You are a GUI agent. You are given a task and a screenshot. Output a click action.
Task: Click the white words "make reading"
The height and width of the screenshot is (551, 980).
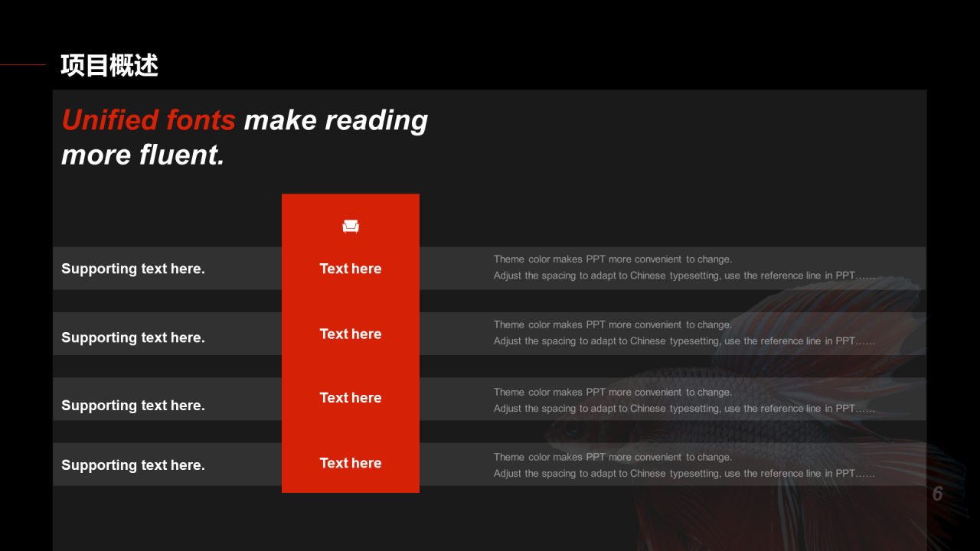click(x=336, y=120)
